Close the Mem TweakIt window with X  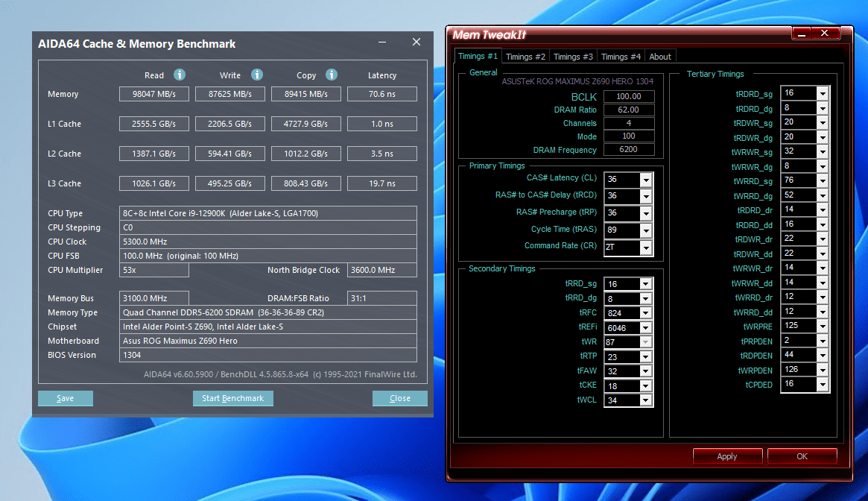click(825, 34)
